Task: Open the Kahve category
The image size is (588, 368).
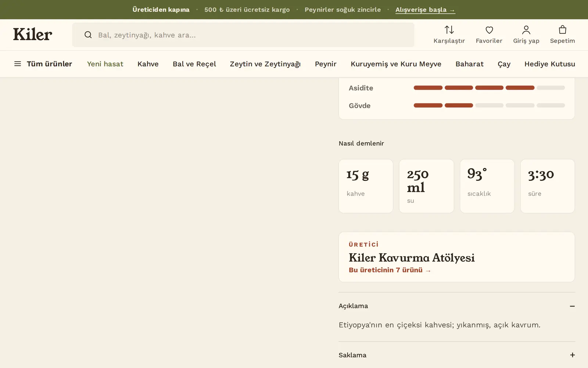Action: (148, 64)
